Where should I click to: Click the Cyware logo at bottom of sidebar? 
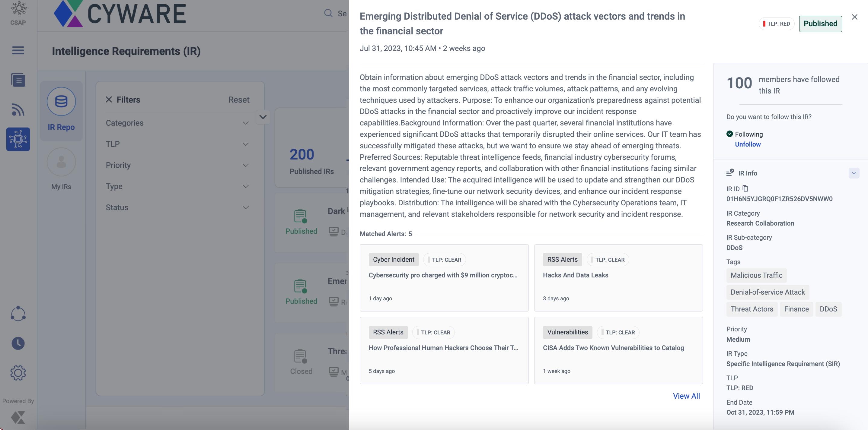coord(18,418)
